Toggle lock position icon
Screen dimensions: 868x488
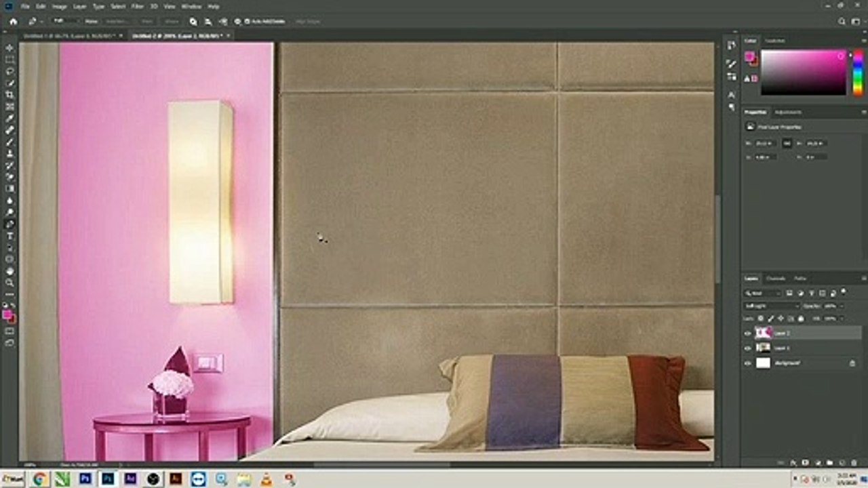(x=781, y=319)
